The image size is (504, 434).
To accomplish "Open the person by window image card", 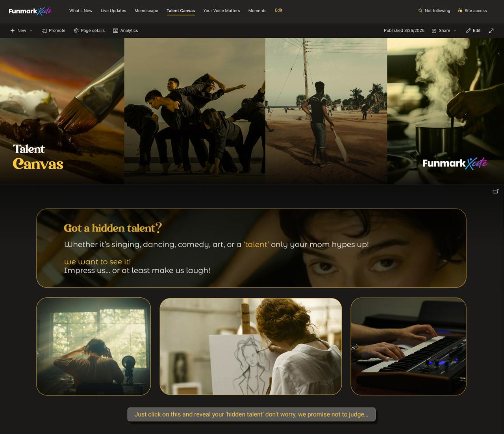I will [94, 346].
